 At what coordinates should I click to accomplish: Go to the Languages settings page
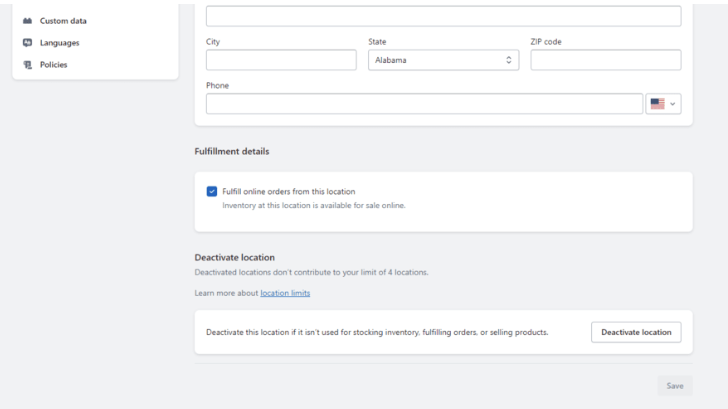pyautogui.click(x=59, y=43)
